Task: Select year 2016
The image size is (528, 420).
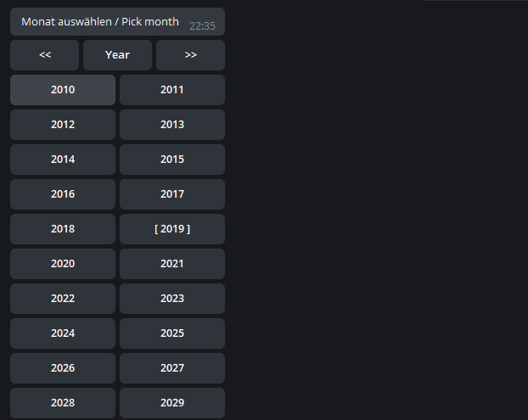Action: pos(63,194)
